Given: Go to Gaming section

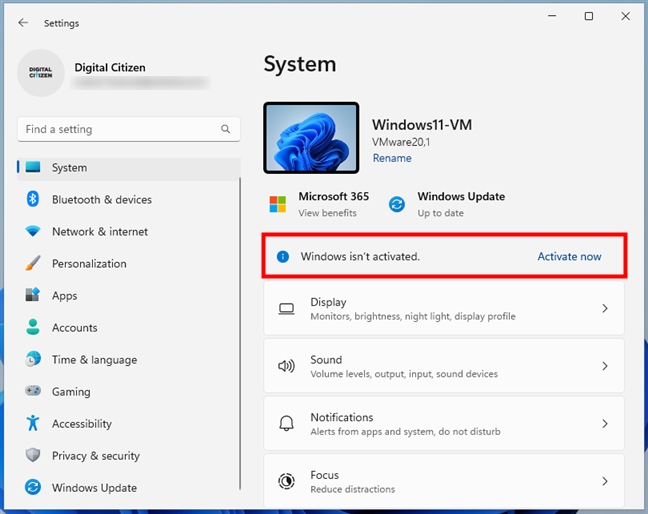Looking at the screenshot, I should point(128,391).
